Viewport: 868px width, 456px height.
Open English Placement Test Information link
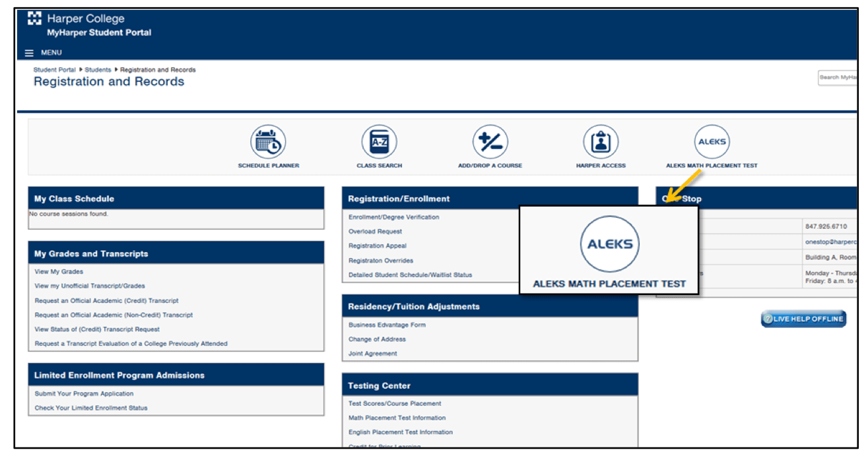click(x=401, y=433)
